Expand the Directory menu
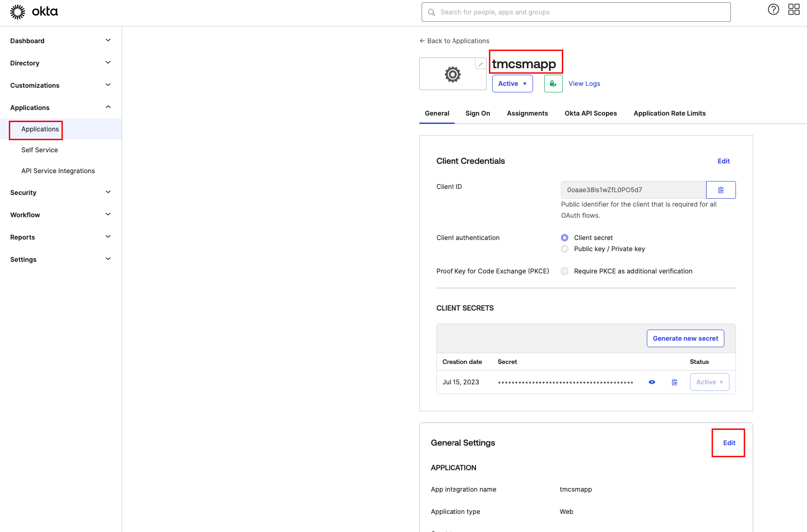807x532 pixels. pyautogui.click(x=61, y=63)
